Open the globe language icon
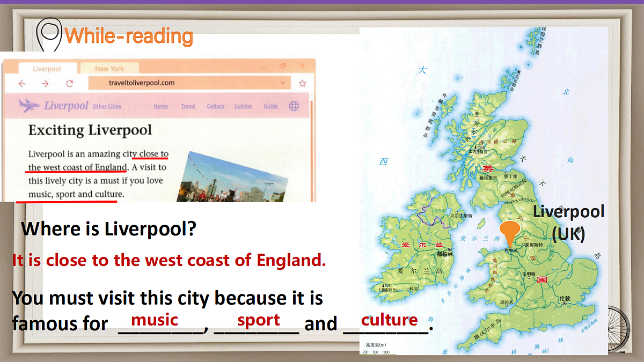The width and height of the screenshot is (644, 362). click(294, 106)
